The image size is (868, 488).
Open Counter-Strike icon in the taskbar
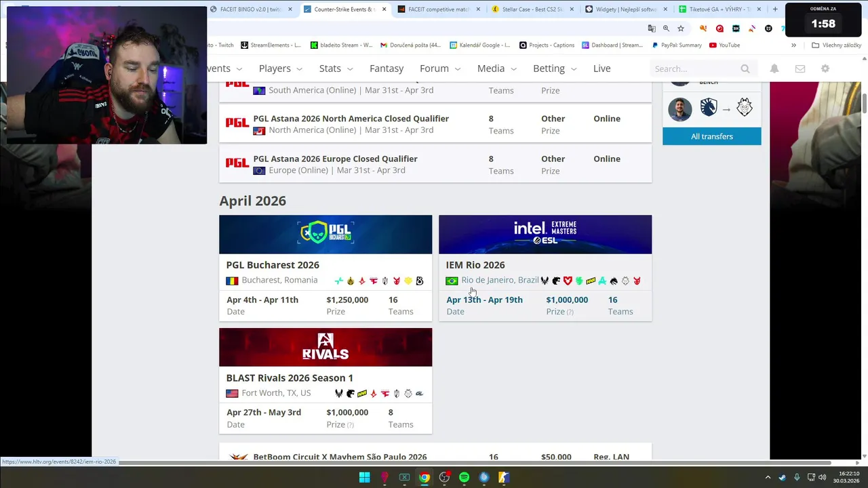coord(504,477)
